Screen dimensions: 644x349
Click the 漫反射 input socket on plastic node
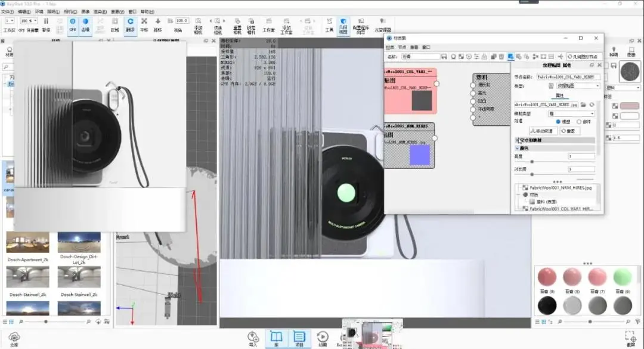point(473,85)
